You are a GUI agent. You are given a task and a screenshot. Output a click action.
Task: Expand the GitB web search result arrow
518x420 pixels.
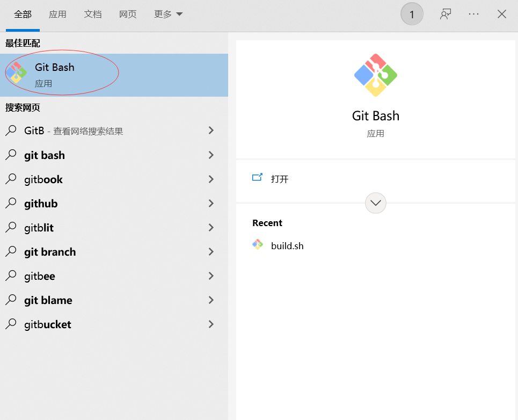click(211, 131)
